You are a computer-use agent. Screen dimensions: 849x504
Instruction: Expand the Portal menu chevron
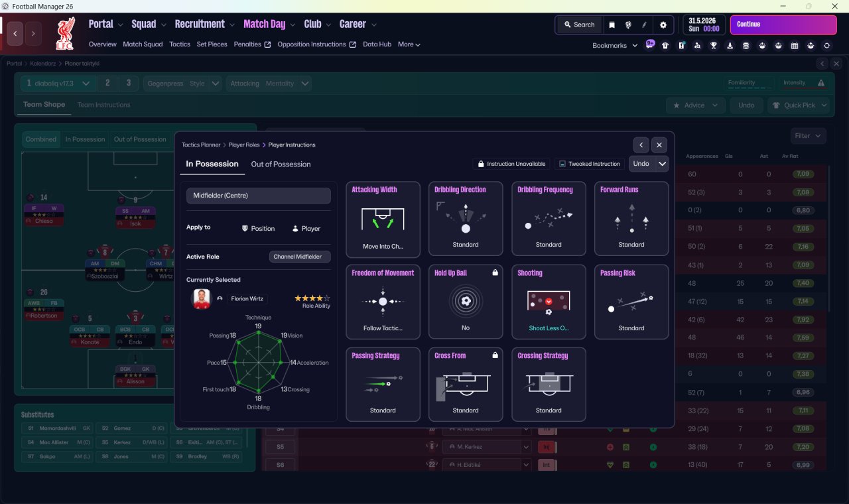pyautogui.click(x=120, y=25)
